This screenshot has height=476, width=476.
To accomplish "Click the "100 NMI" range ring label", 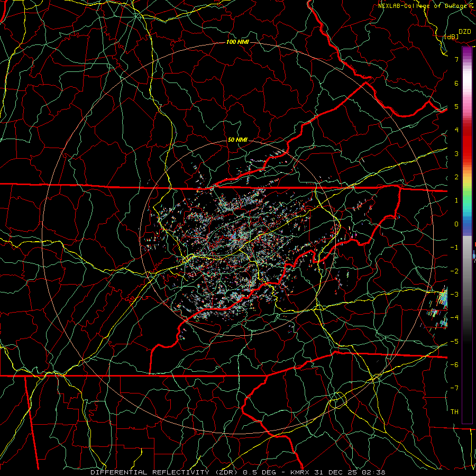I will 237,42.
